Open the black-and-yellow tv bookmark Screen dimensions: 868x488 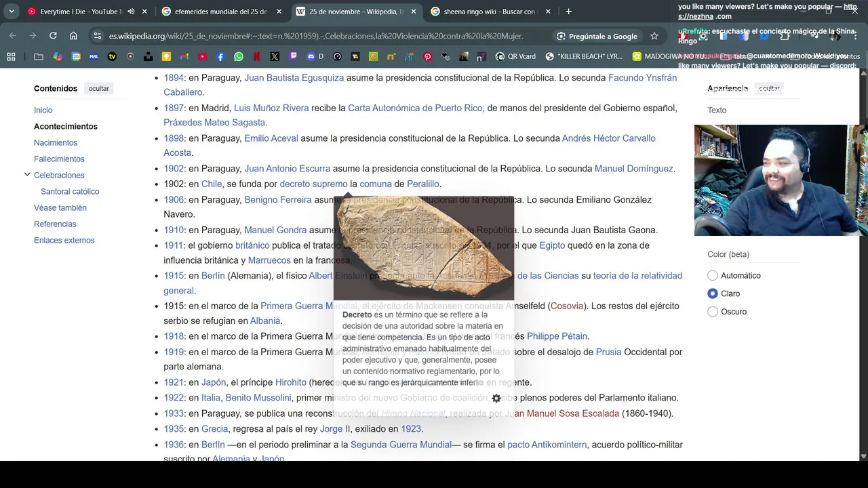[x=112, y=57]
